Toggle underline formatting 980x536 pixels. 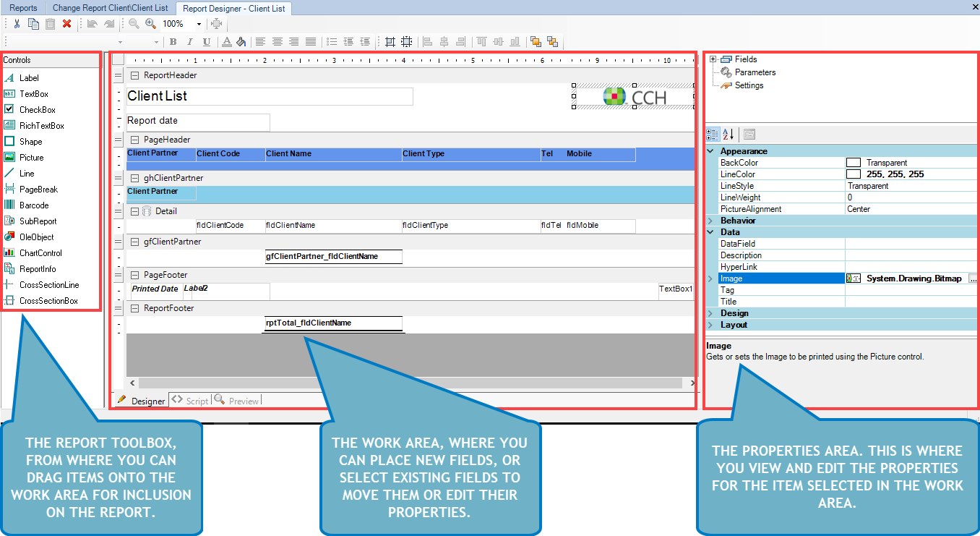pyautogui.click(x=207, y=42)
